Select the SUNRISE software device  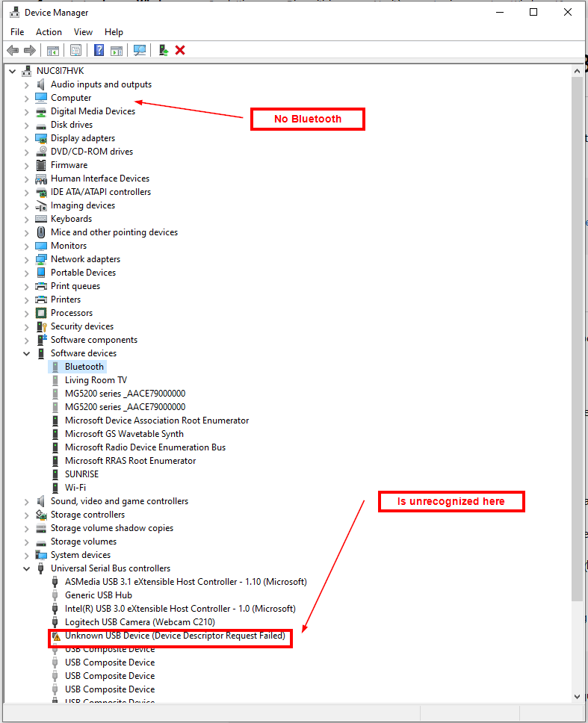[81, 474]
